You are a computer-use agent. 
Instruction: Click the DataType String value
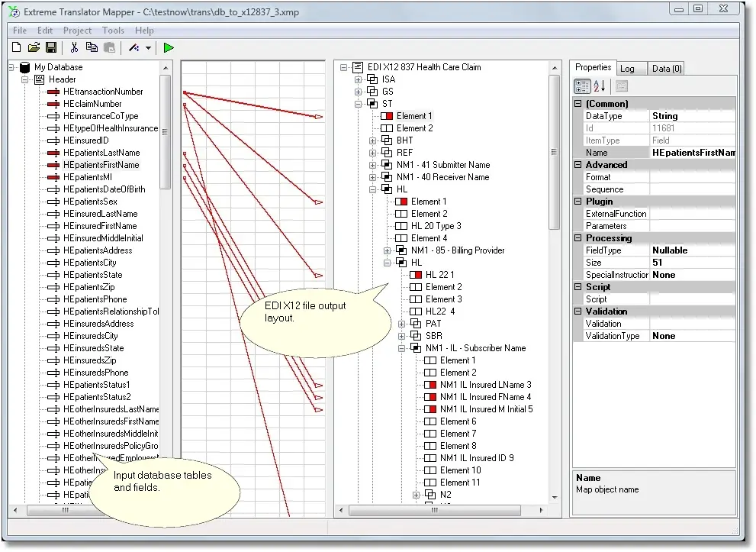coord(693,116)
